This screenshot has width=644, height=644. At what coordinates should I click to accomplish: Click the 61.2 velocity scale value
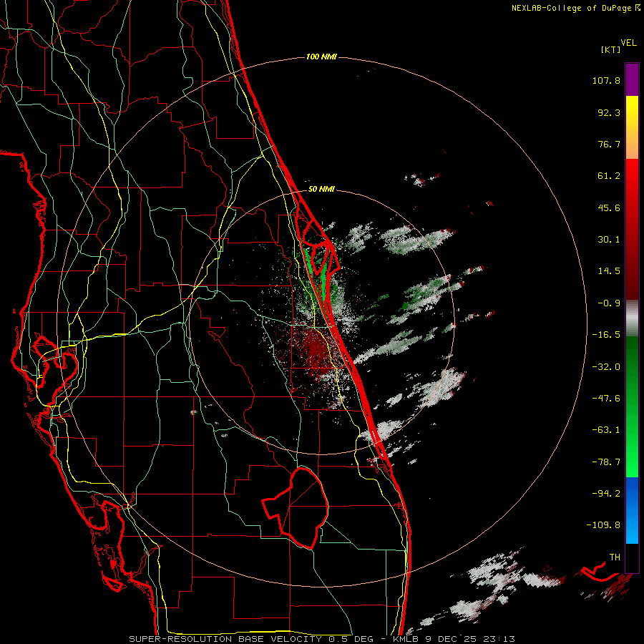click(609, 176)
